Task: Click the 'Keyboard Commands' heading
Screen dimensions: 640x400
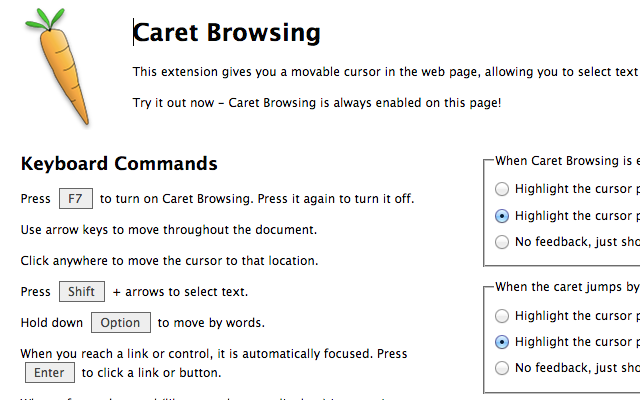Action: (x=119, y=164)
